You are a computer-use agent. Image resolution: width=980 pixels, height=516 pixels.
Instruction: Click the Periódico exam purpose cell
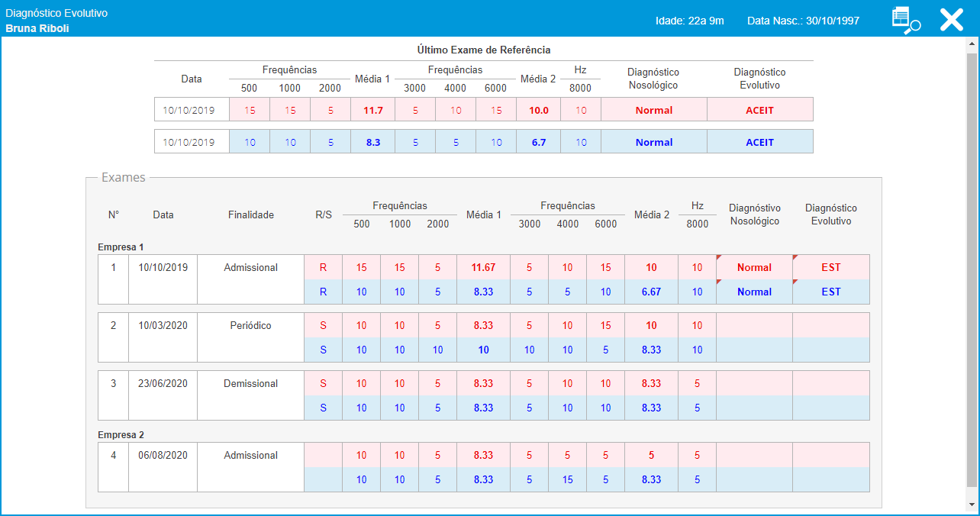(x=250, y=326)
